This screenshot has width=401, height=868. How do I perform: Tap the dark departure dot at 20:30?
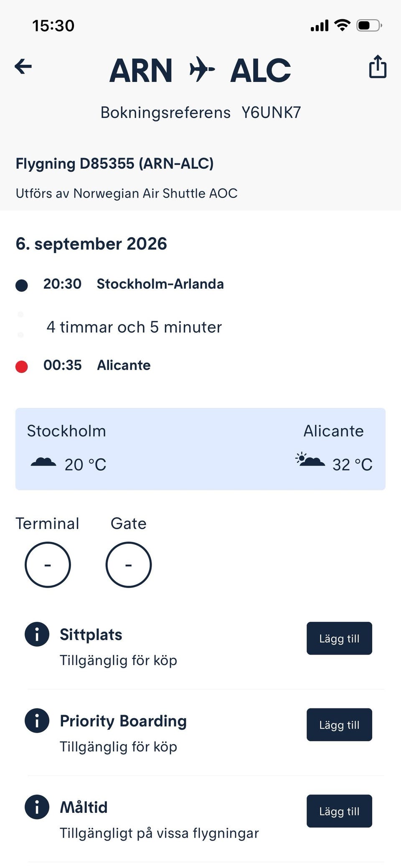pos(22,285)
